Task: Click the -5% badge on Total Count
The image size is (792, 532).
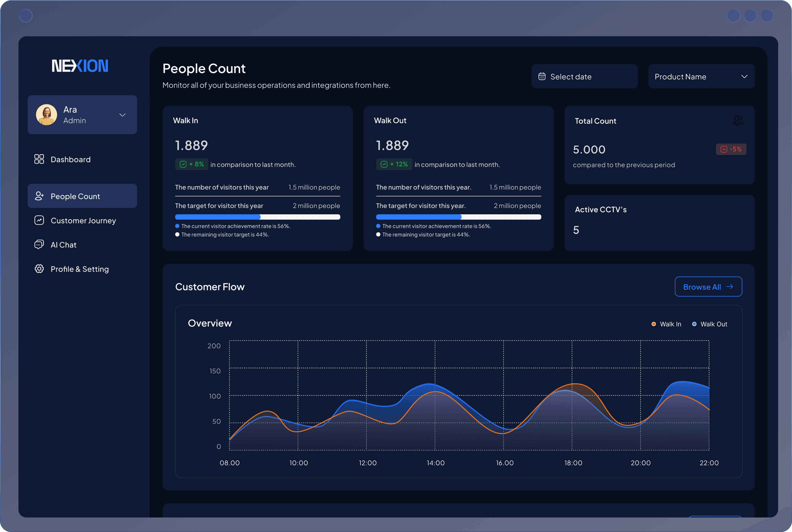Action: [x=731, y=149]
